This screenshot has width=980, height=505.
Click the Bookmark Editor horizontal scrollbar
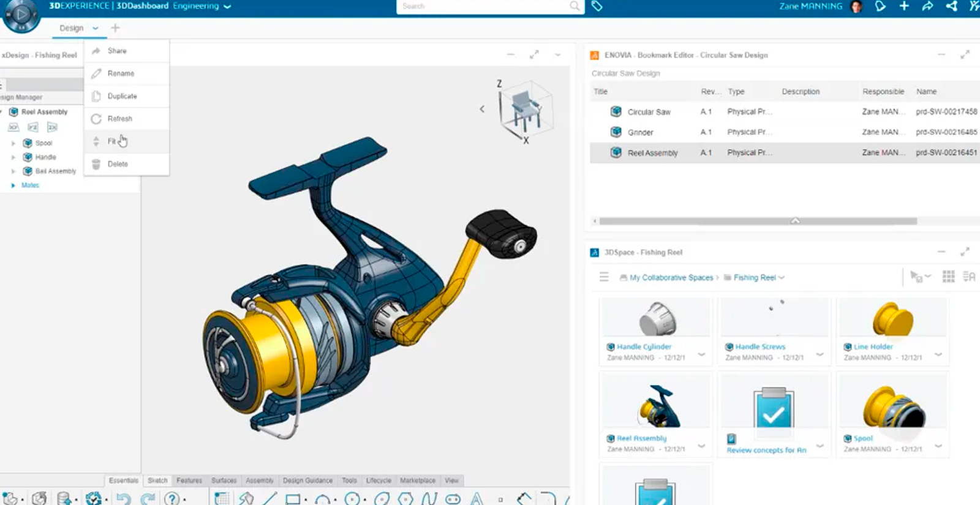(758, 221)
